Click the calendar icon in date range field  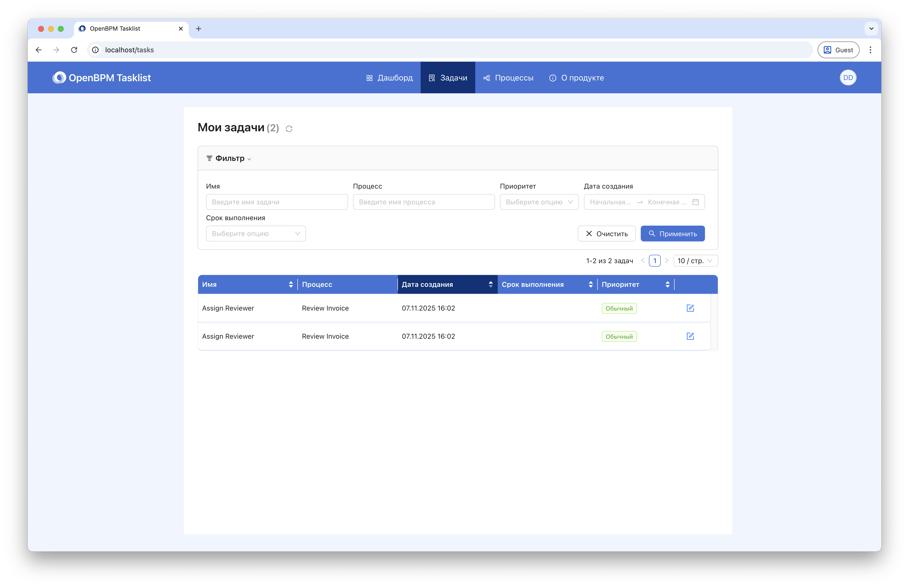pos(696,202)
